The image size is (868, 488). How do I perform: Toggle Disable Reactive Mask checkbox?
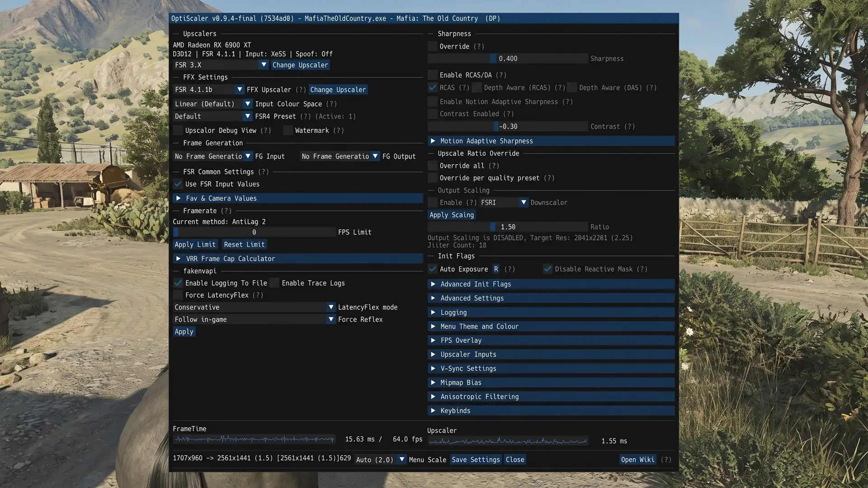tap(548, 269)
